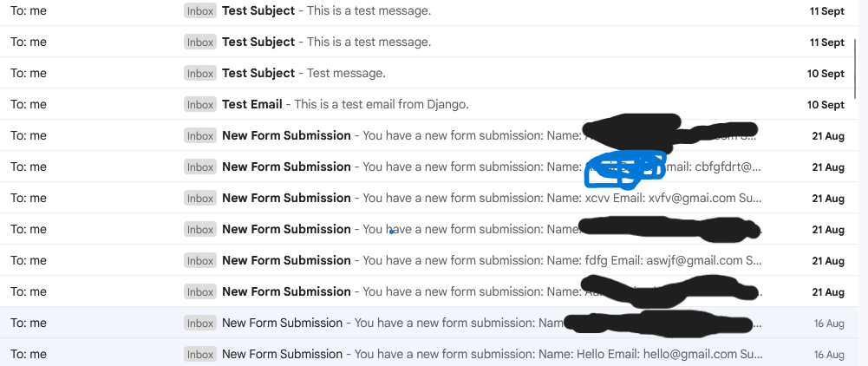This screenshot has height=366, width=868.
Task: Open Test Subject email with 'Test message.' snippet
Action: pyautogui.click(x=258, y=73)
